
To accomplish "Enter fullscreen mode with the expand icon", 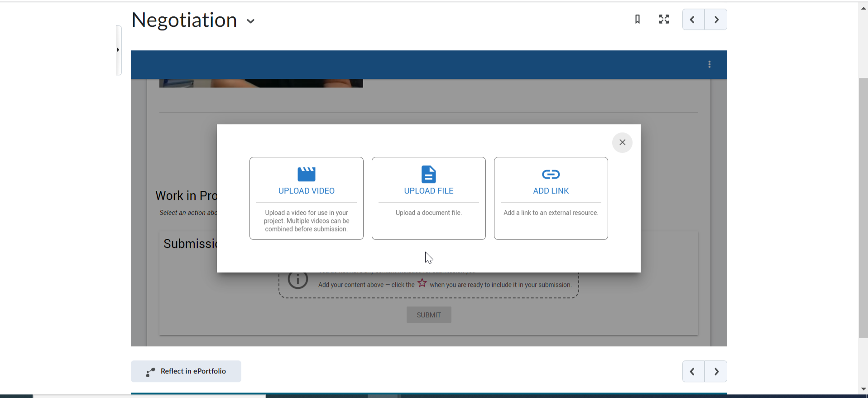I will tap(664, 19).
